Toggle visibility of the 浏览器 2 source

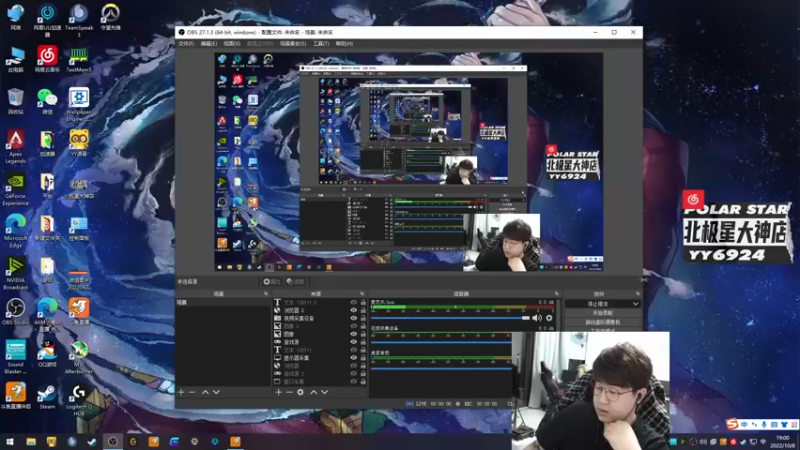click(354, 310)
